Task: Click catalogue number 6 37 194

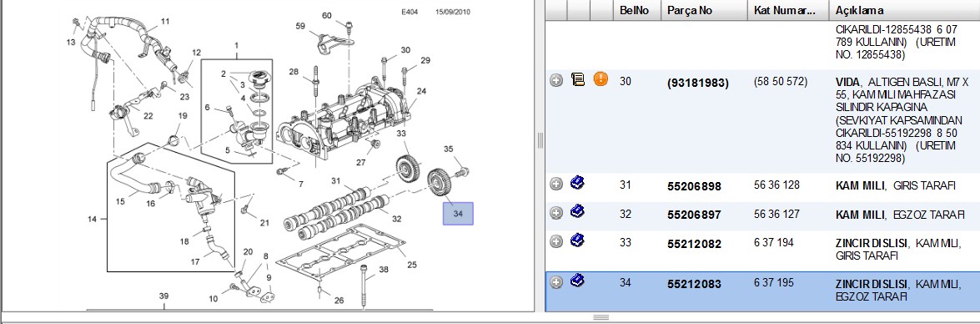Action: (x=774, y=242)
